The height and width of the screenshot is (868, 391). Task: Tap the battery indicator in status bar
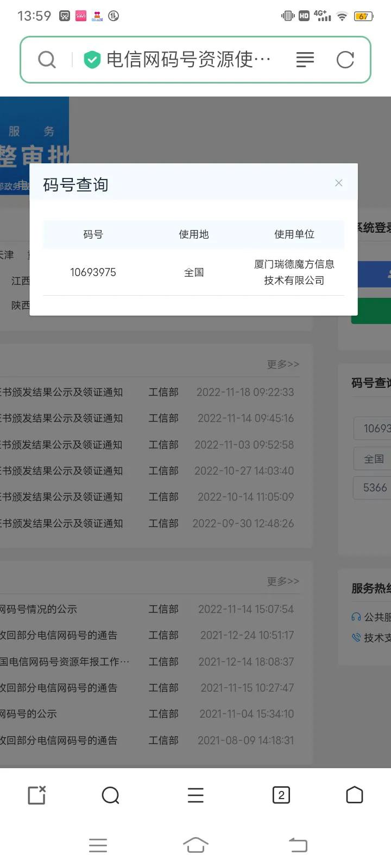click(x=363, y=16)
